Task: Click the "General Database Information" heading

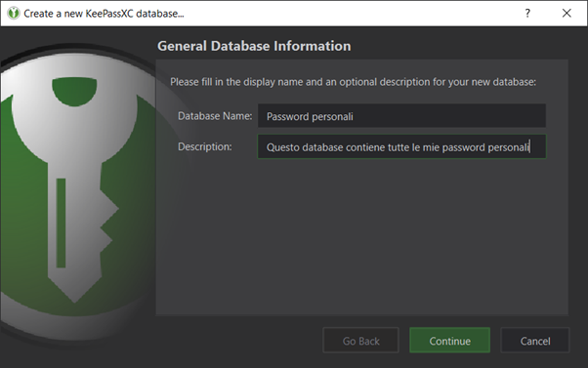Action: 254,46
